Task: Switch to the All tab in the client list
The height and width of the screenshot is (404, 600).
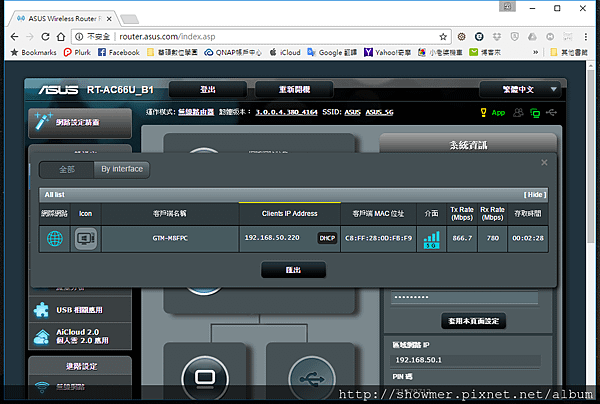Action: coord(67,169)
